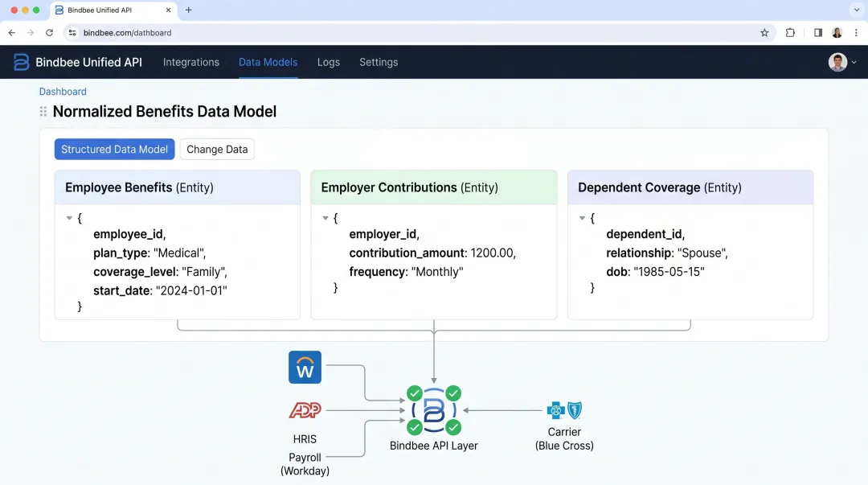
Task: Open the Integrations nav item
Action: (191, 62)
